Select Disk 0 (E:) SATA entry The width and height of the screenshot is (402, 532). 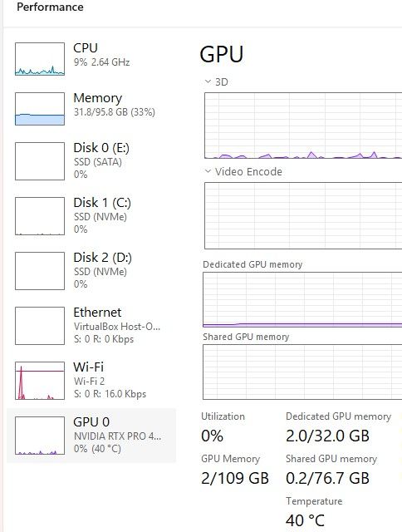pyautogui.click(x=91, y=160)
